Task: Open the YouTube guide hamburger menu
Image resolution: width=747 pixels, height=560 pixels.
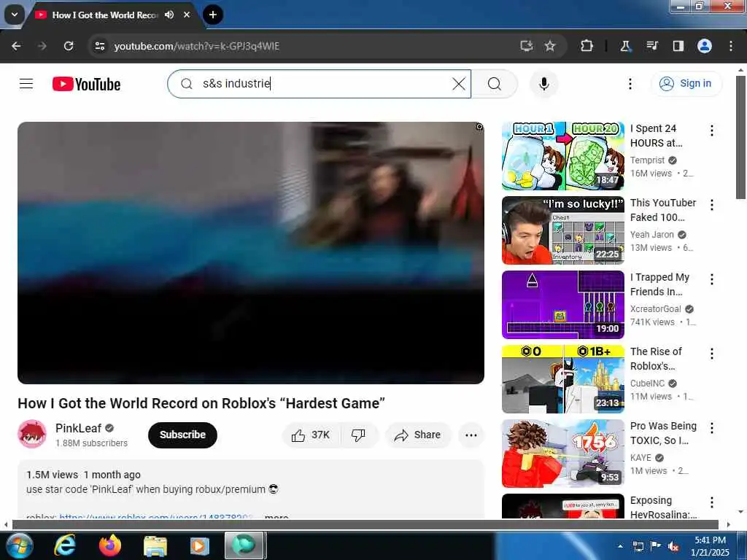Action: (26, 84)
